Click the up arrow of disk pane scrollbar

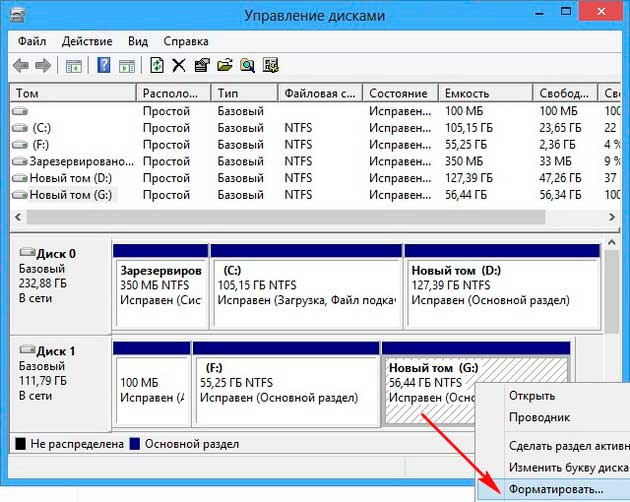tap(612, 243)
